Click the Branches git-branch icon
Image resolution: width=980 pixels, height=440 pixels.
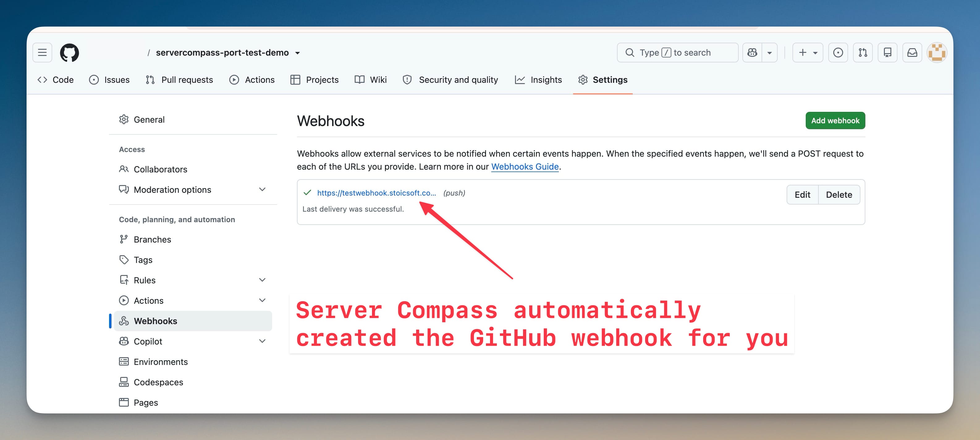click(x=124, y=239)
